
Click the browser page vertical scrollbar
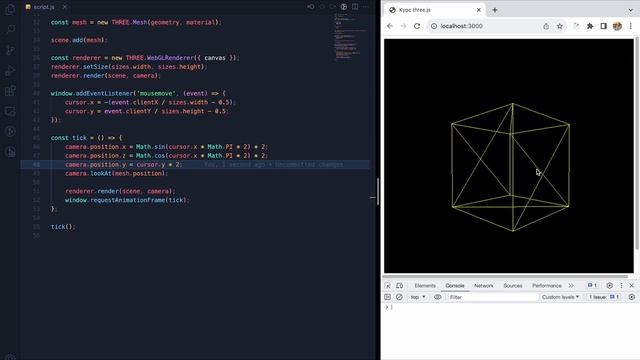tap(637, 143)
